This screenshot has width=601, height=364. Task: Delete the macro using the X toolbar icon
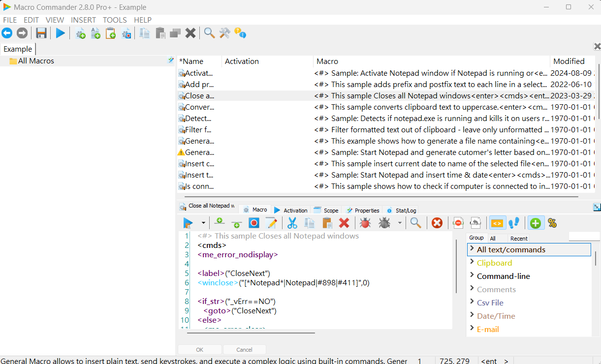190,33
